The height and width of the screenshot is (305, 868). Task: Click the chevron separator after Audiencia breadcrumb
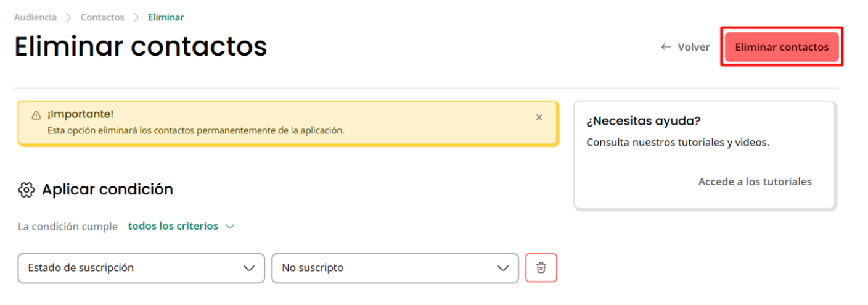(68, 17)
